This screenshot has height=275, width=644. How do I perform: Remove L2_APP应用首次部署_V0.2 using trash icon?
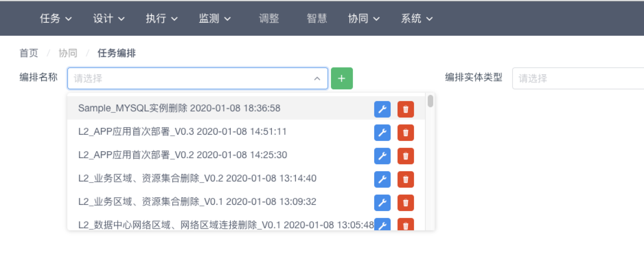point(405,156)
